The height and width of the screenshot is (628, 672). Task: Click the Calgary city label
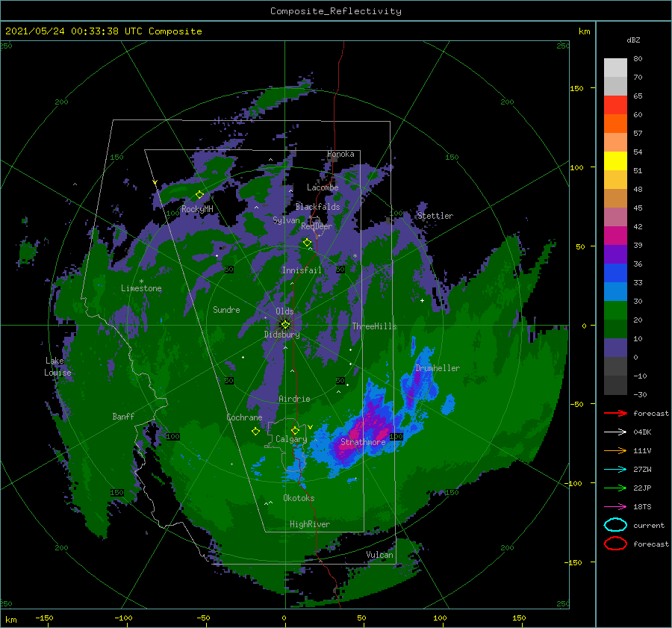(291, 439)
